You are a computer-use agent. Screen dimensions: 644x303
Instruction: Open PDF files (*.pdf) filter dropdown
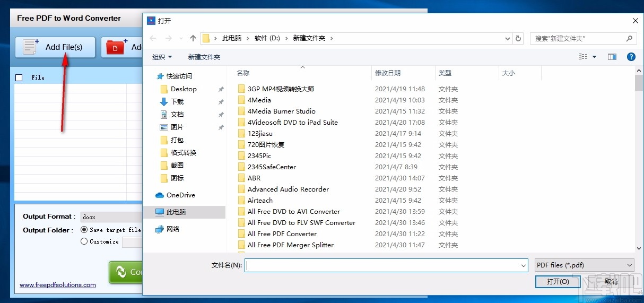(x=584, y=265)
